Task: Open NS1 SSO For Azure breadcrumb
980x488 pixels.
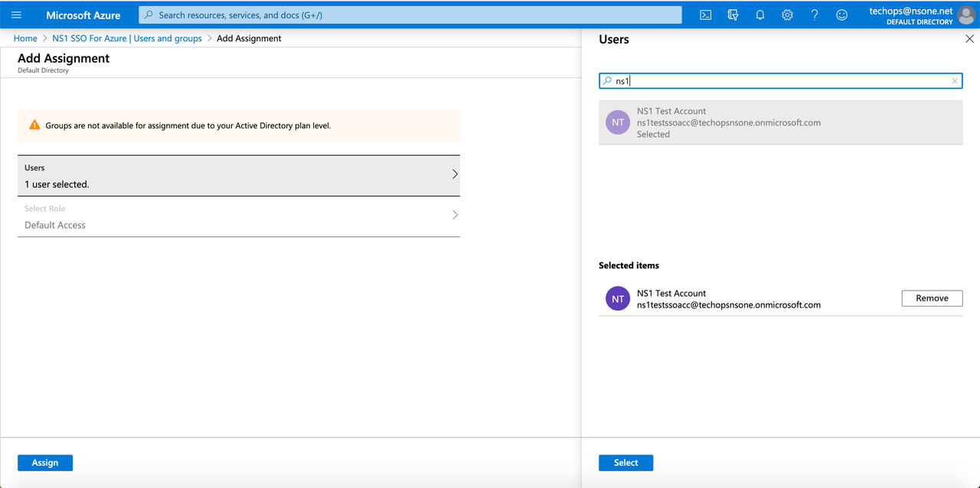Action: coord(127,38)
